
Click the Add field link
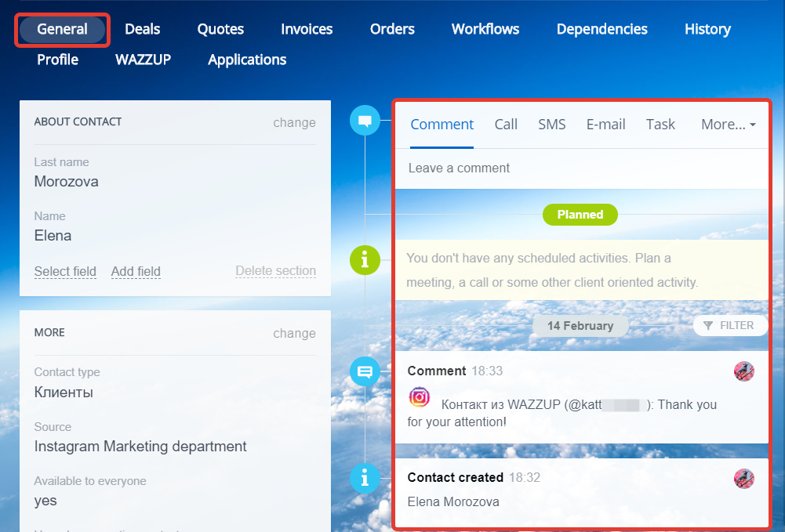(x=136, y=272)
